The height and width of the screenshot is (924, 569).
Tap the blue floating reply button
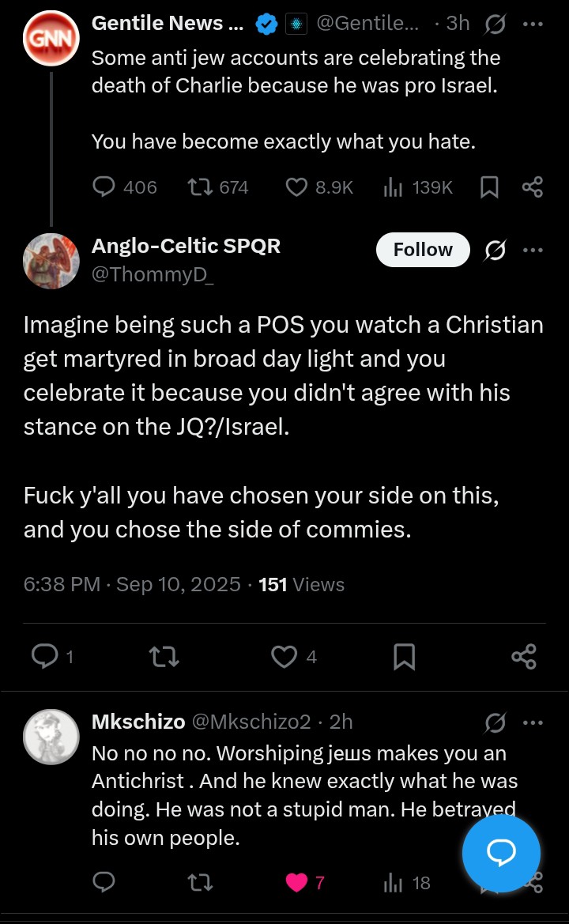point(501,853)
